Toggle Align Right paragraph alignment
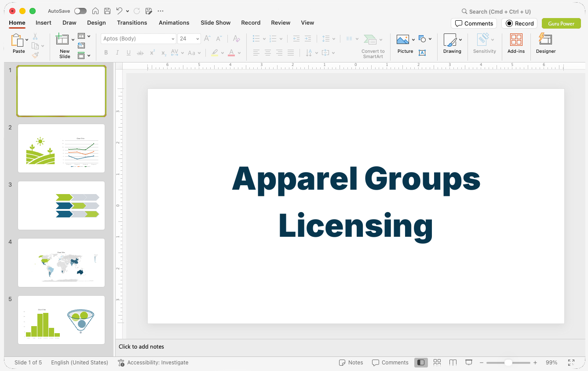 click(x=279, y=53)
